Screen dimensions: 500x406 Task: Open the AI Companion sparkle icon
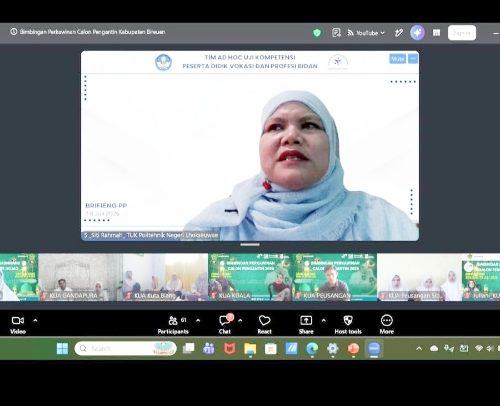417,33
